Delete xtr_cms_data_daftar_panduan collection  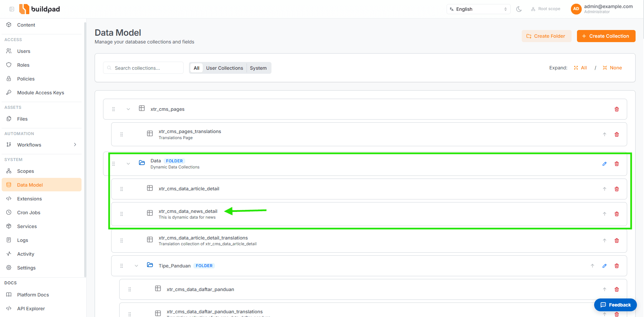(617, 289)
